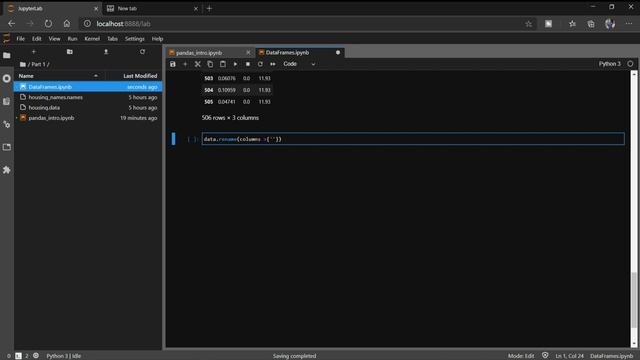640x360 pixels.
Task: Open browser settings ellipsis menu
Action: pos(629,24)
